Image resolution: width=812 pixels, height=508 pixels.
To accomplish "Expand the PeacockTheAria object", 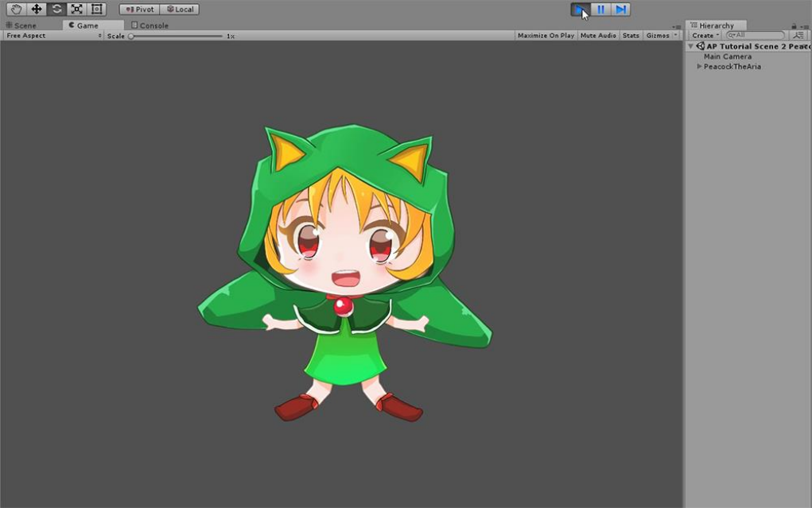I will point(699,66).
